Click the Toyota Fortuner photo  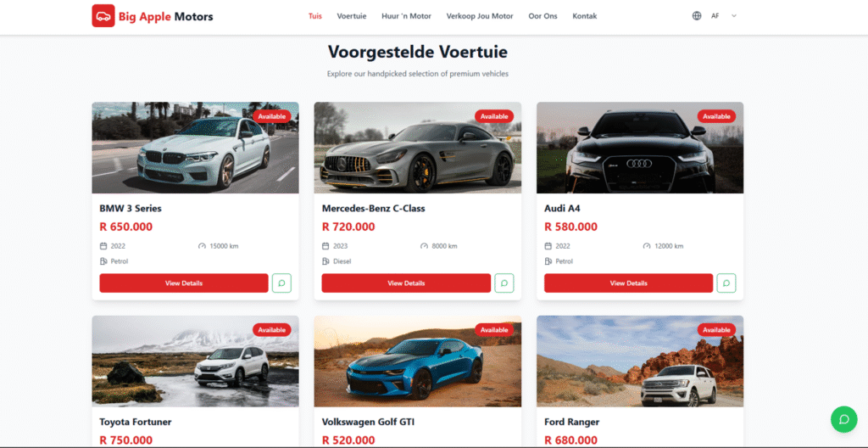click(196, 361)
